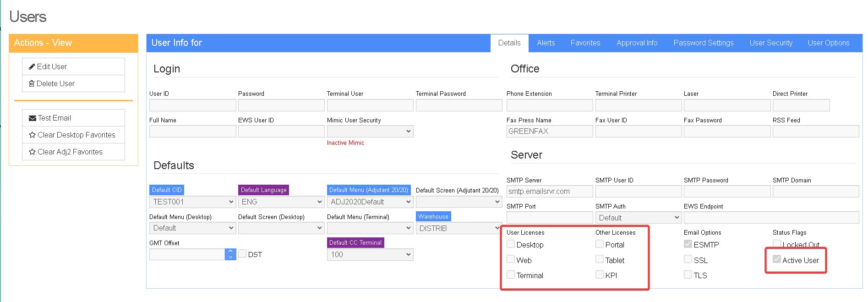Open the Default CID dropdown
This screenshot has width=868, height=302.
193,202
